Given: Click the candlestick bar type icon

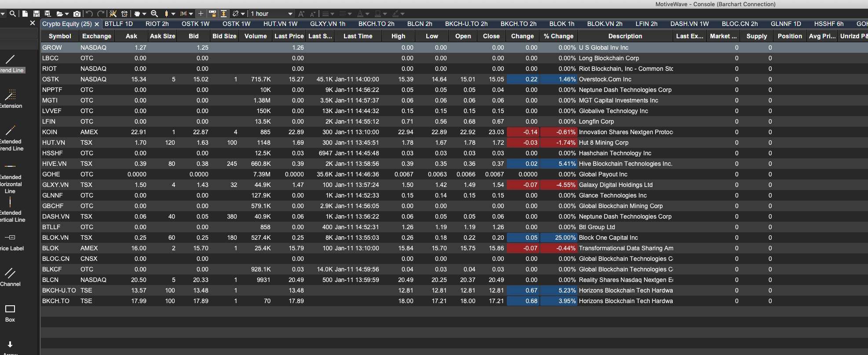Looking at the screenshot, I should click(x=167, y=14).
